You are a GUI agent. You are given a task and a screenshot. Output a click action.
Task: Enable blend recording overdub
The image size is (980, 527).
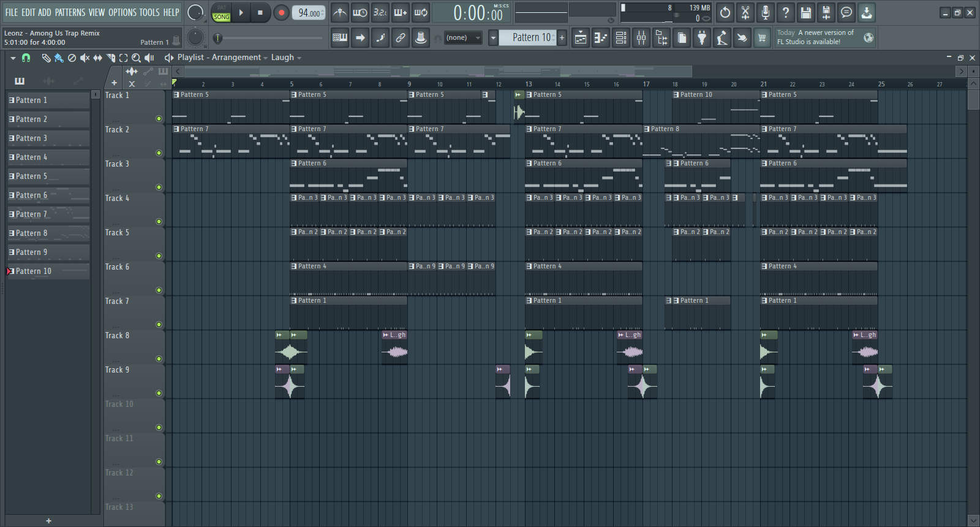coord(401,12)
